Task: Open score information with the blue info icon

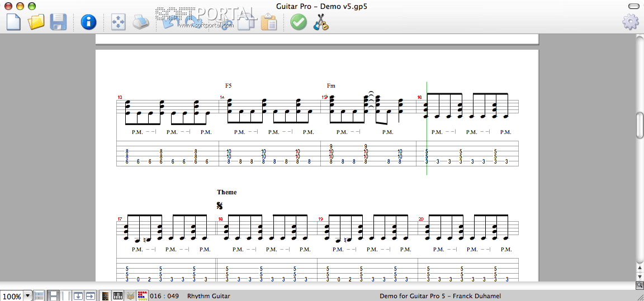Action: pos(88,22)
